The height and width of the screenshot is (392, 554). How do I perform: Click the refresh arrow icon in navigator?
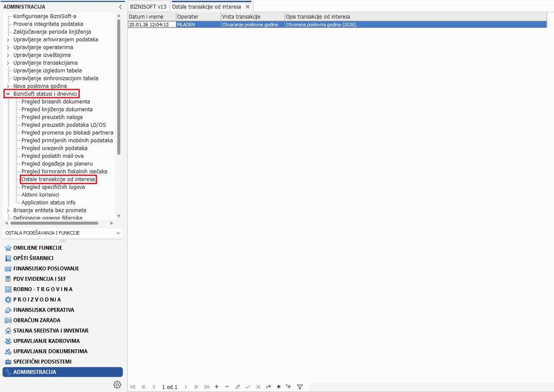click(x=269, y=387)
